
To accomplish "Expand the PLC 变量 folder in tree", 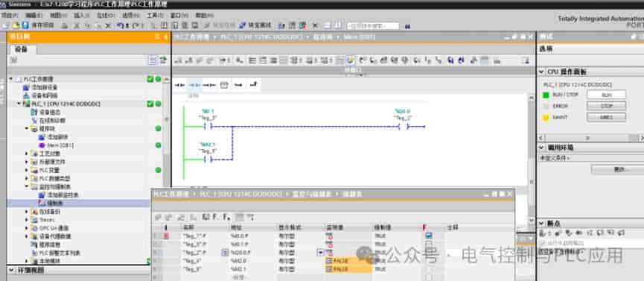I will (x=27, y=170).
